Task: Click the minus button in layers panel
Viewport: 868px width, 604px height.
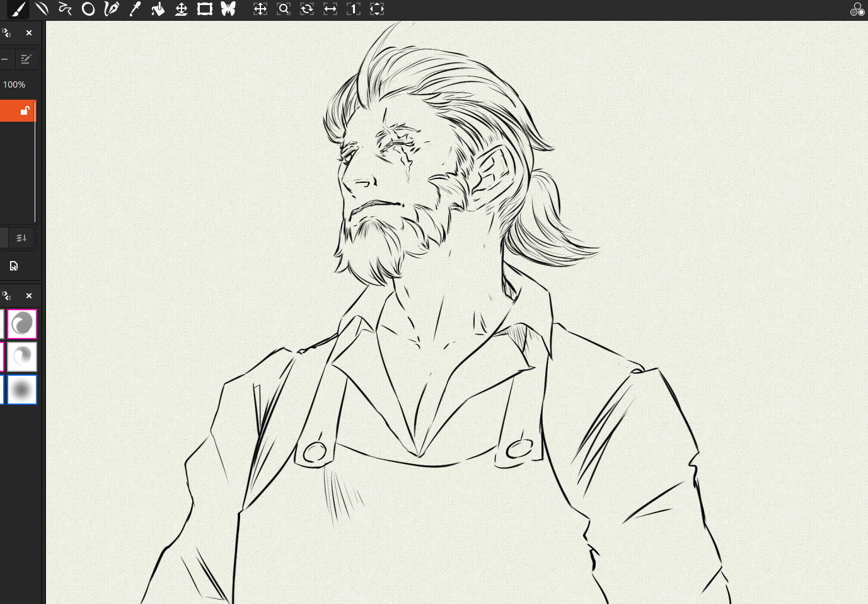Action: tap(4, 59)
